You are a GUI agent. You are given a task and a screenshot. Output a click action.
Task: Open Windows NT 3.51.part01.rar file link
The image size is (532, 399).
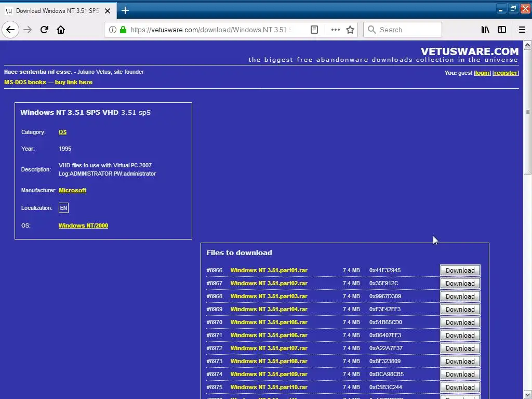269,270
